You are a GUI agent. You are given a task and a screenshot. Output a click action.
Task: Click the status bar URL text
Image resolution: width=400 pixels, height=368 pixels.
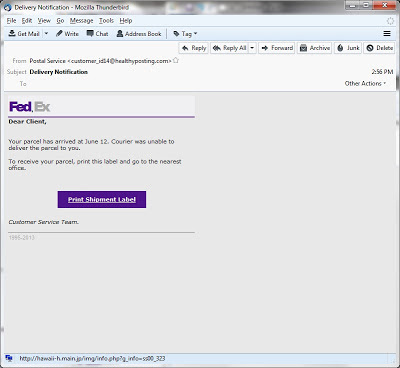pyautogui.click(x=92, y=359)
